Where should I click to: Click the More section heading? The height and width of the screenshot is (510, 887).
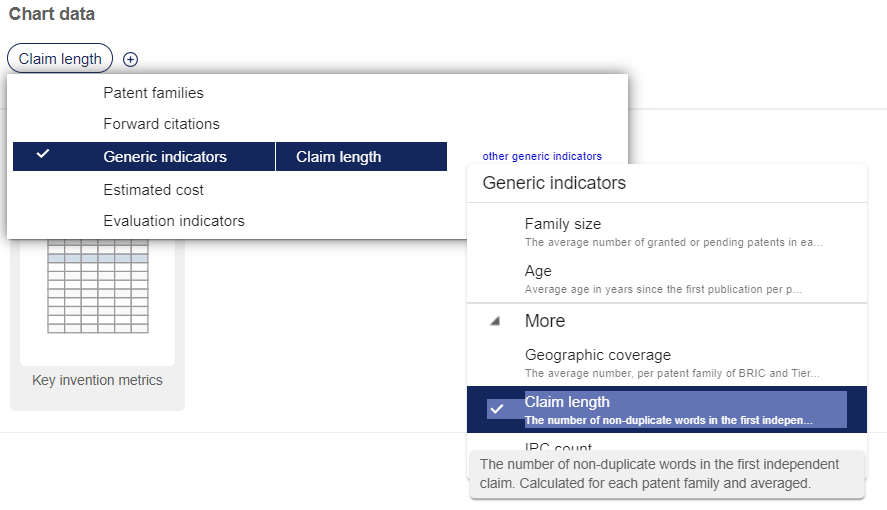click(x=545, y=321)
